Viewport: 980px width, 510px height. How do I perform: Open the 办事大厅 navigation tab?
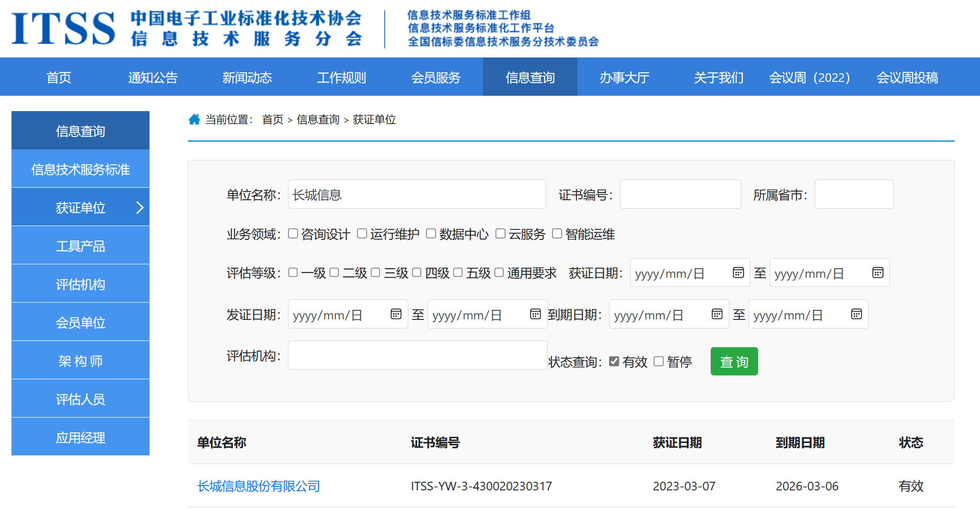tap(624, 77)
